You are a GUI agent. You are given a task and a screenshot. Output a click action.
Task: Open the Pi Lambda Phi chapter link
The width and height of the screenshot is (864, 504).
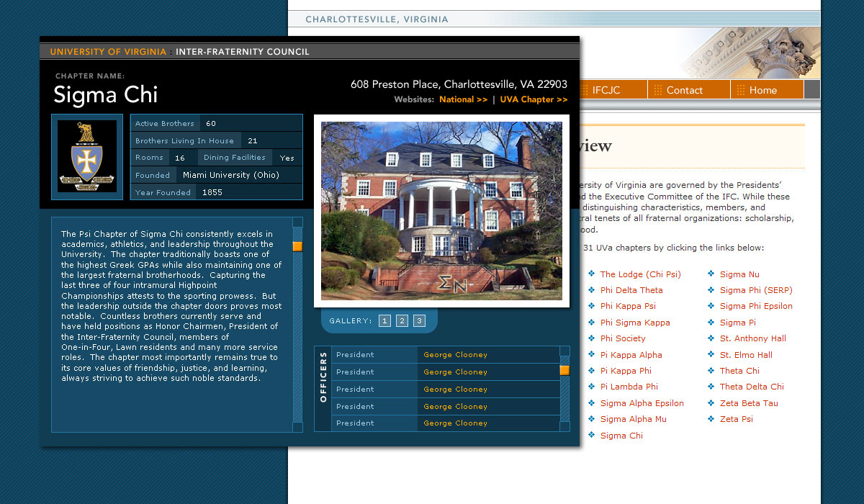(x=629, y=387)
